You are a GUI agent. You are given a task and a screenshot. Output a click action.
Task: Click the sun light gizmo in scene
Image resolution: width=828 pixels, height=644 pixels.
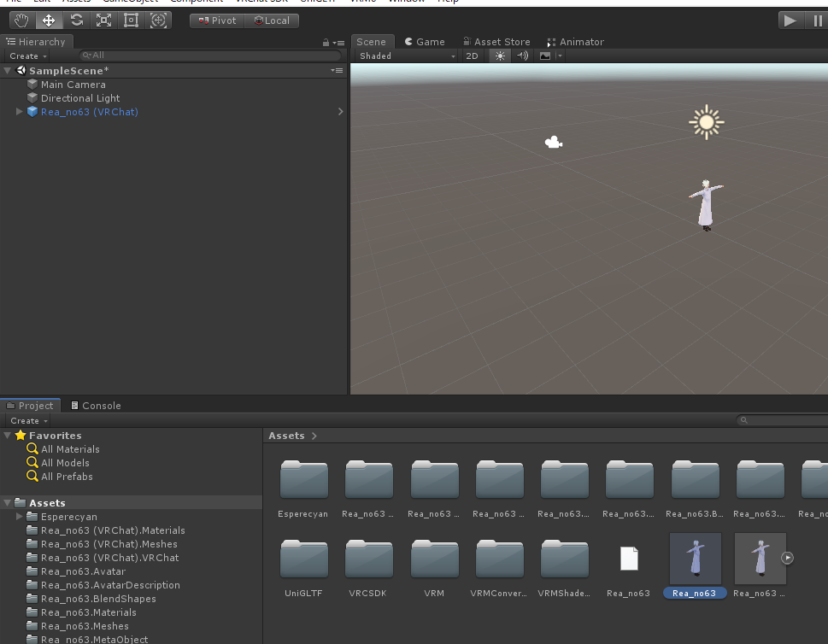707,122
